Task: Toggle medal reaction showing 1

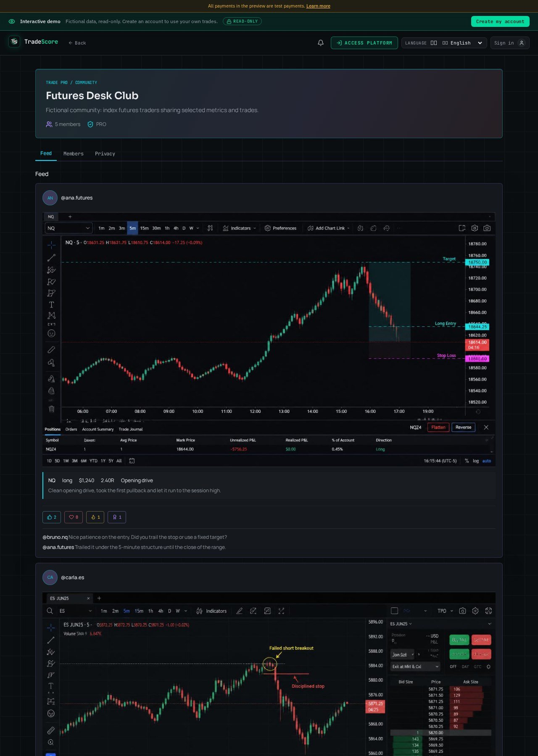Action: 117,517
